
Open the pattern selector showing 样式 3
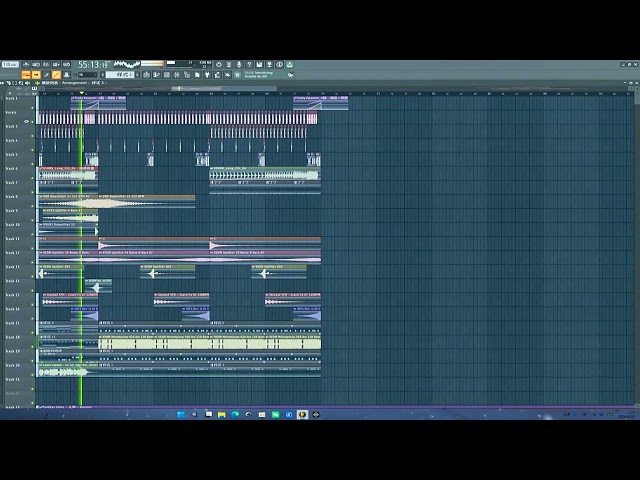click(120, 75)
